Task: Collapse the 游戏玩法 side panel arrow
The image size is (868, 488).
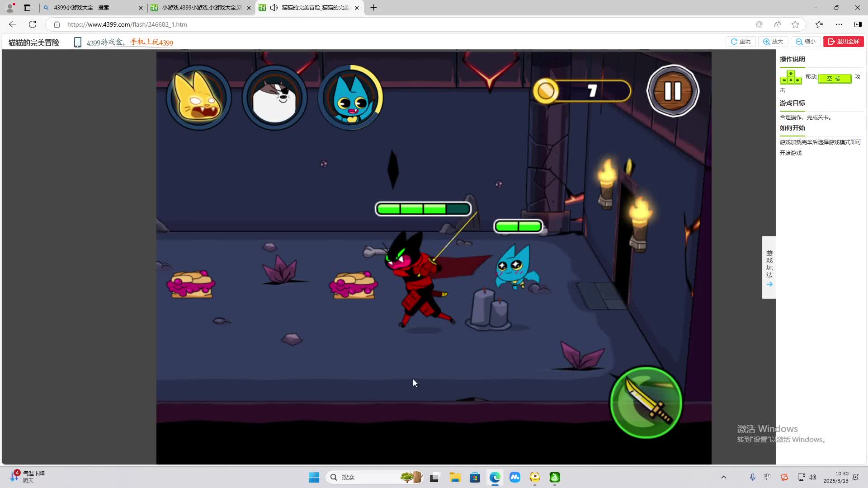Action: (x=769, y=284)
